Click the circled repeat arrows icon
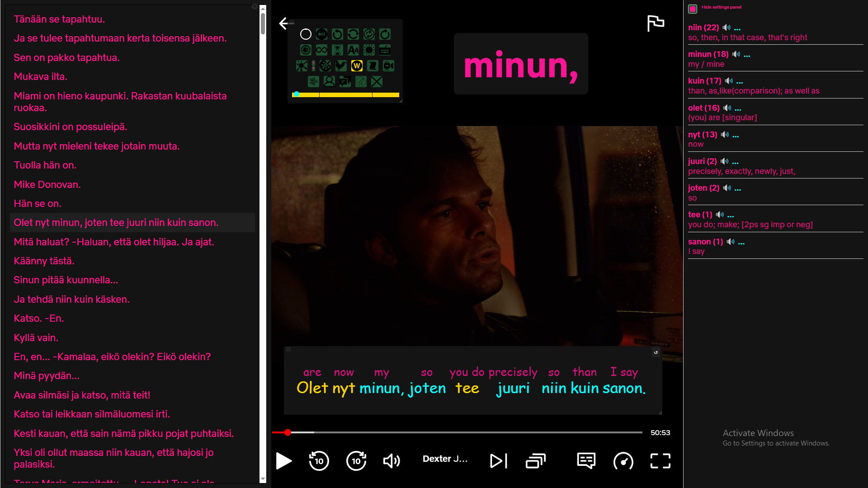Viewport: 868px width, 488px height. pyautogui.click(x=369, y=34)
